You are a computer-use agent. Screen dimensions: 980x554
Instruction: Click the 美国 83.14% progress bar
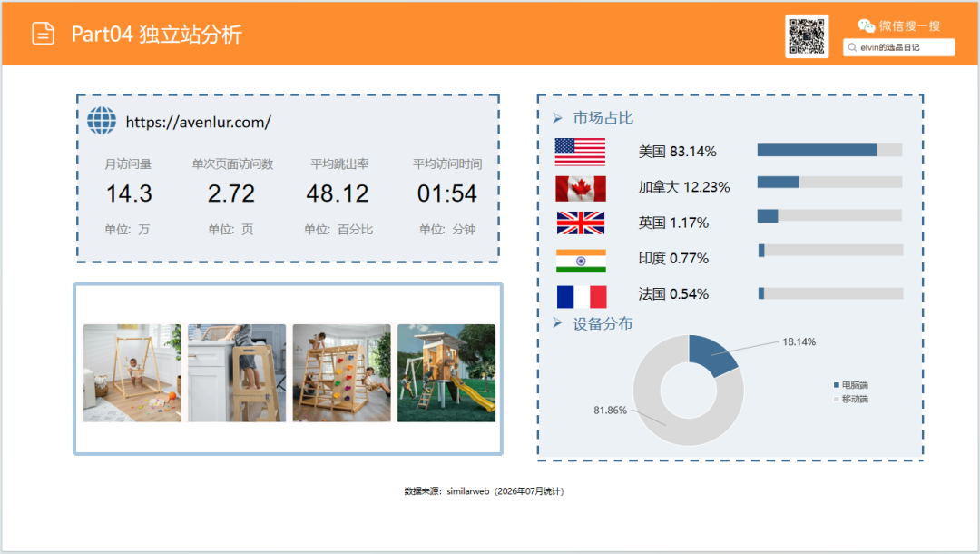pos(829,150)
